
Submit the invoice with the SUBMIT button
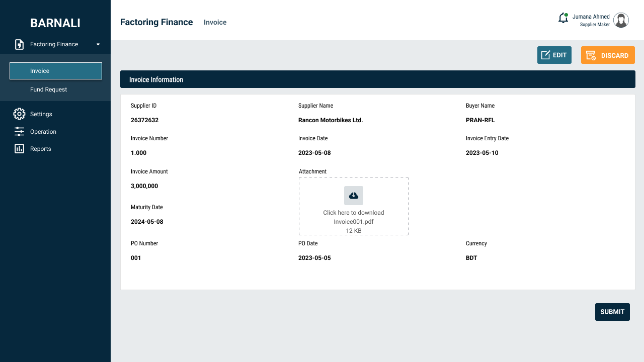click(612, 312)
